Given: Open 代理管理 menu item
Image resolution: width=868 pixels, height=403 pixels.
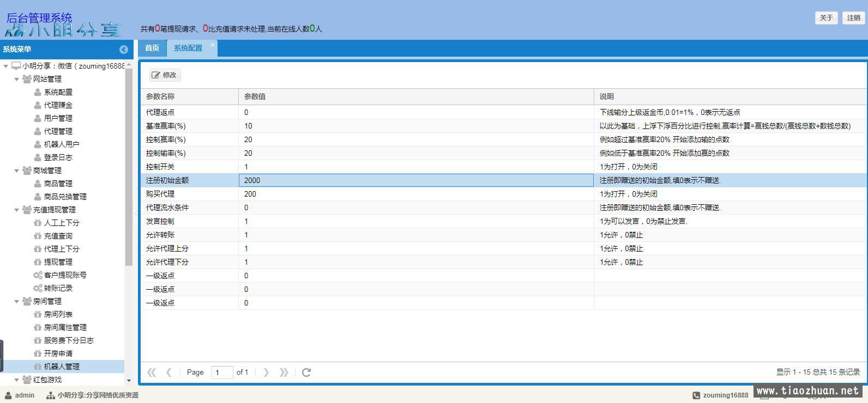Looking at the screenshot, I should pyautogui.click(x=58, y=131).
